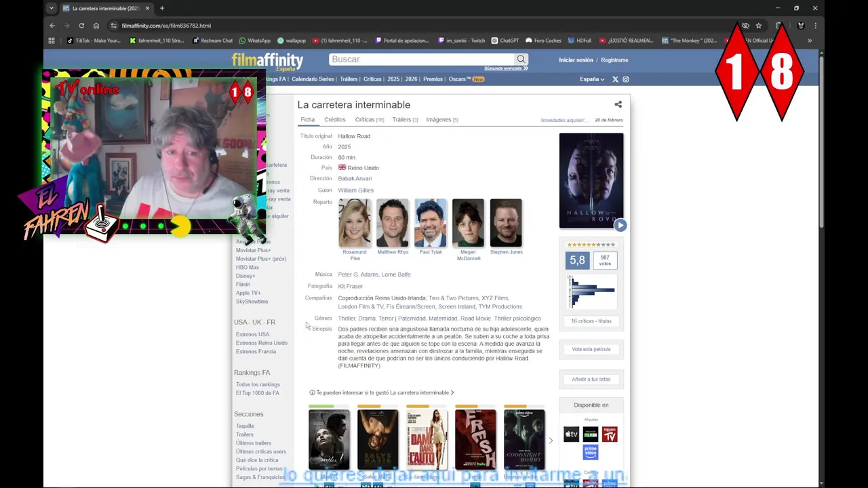This screenshot has width=868, height=488.
Task: Open writer William Gillies link
Action: click(355, 190)
